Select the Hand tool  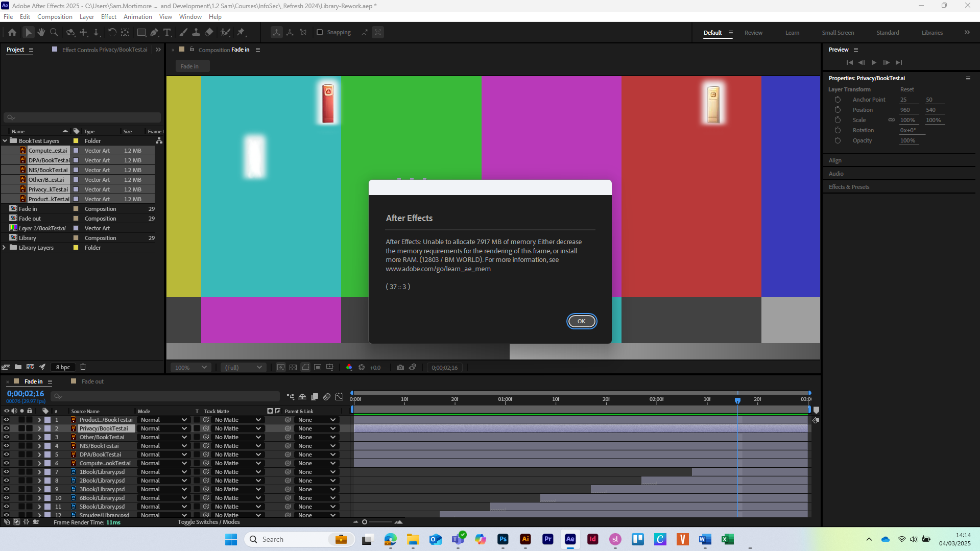pos(41,32)
